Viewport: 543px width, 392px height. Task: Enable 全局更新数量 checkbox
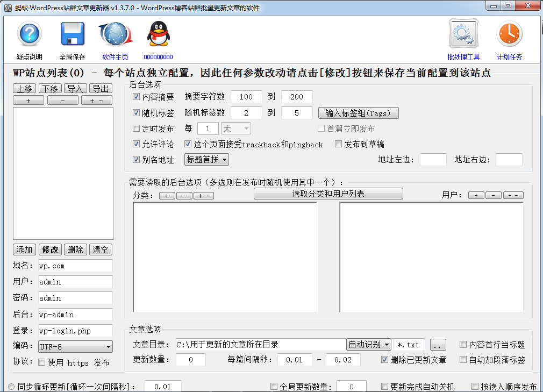coord(274,386)
